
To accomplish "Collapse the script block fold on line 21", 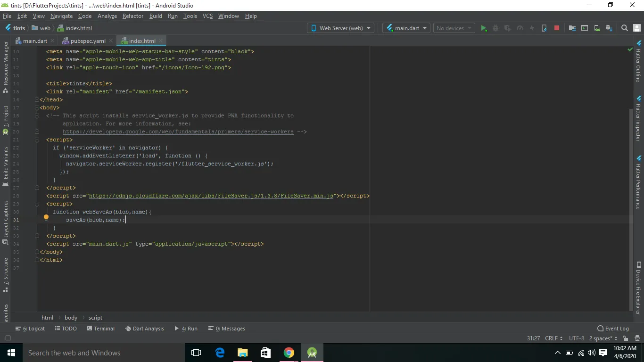I will pos(37,140).
